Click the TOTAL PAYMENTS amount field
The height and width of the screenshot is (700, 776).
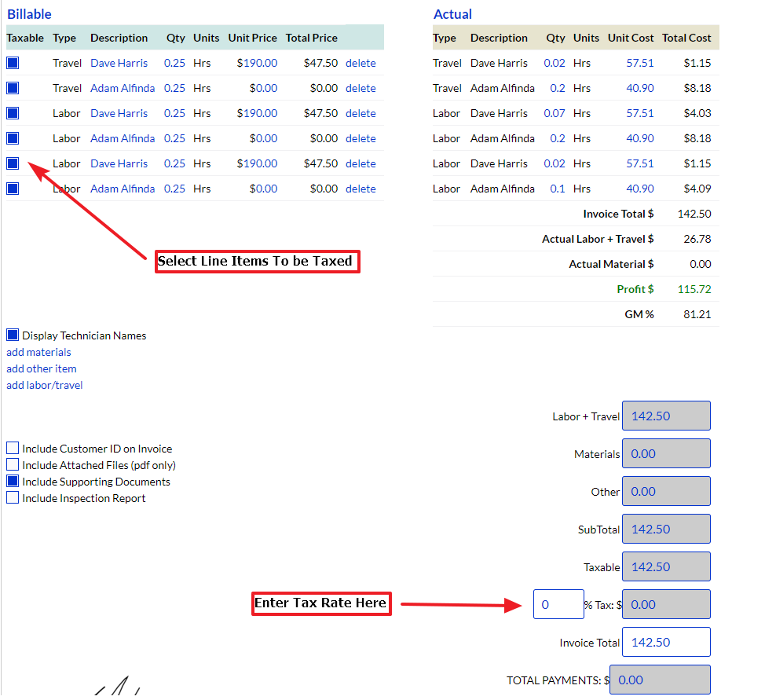[660, 680]
